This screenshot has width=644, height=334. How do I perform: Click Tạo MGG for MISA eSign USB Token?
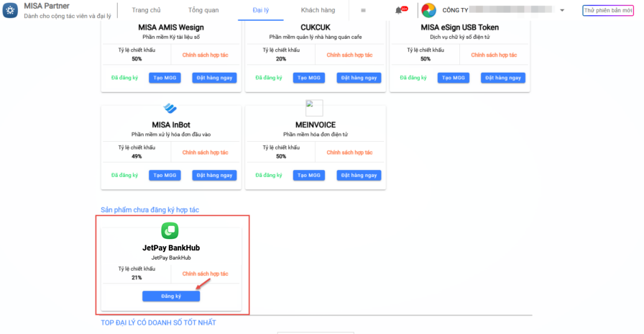pos(454,78)
